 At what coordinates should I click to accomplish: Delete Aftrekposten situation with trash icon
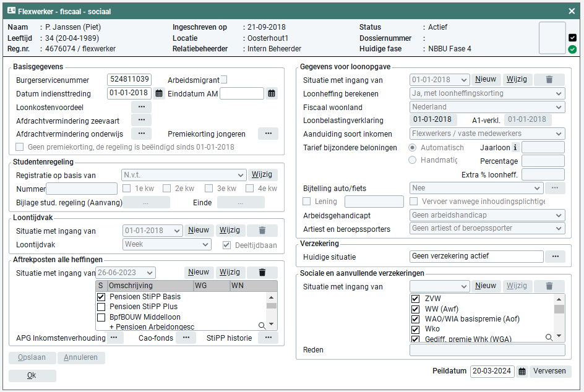[262, 273]
